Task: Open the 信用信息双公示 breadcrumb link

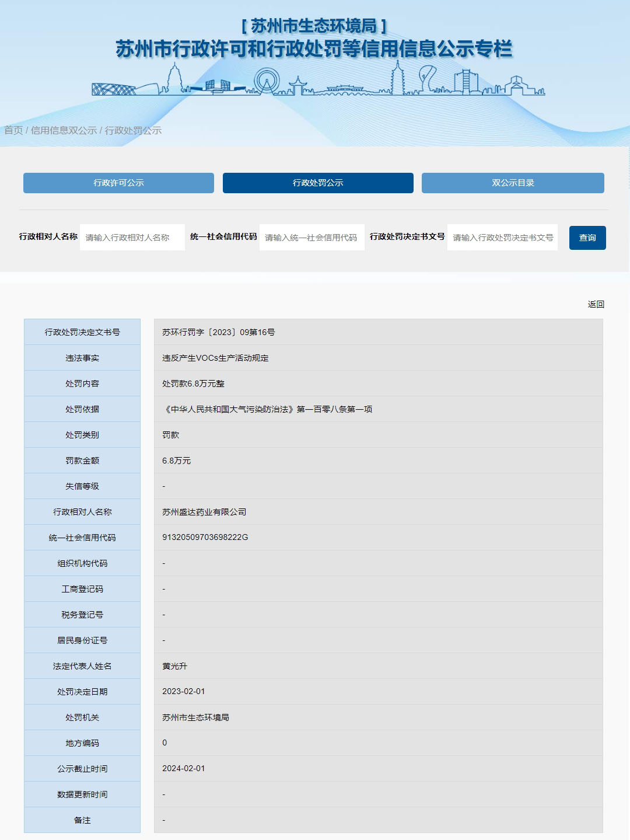Action: coord(64,130)
